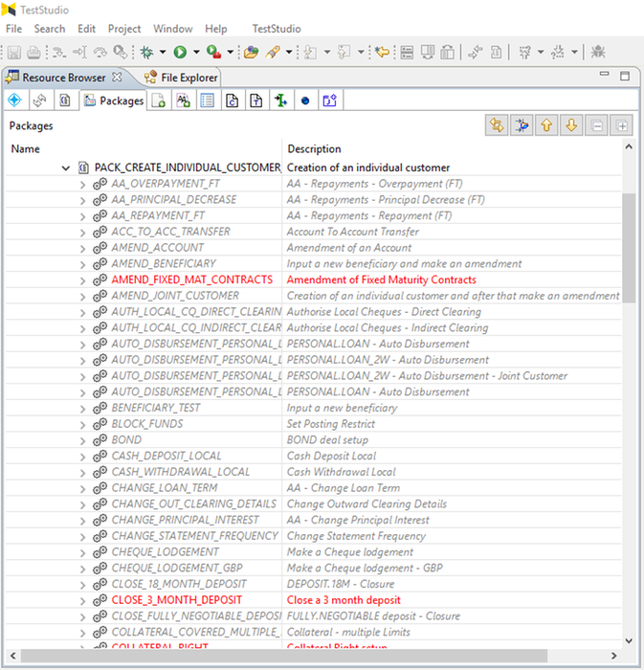Close the Resource Browser tab
The image size is (644, 670).
[x=117, y=78]
